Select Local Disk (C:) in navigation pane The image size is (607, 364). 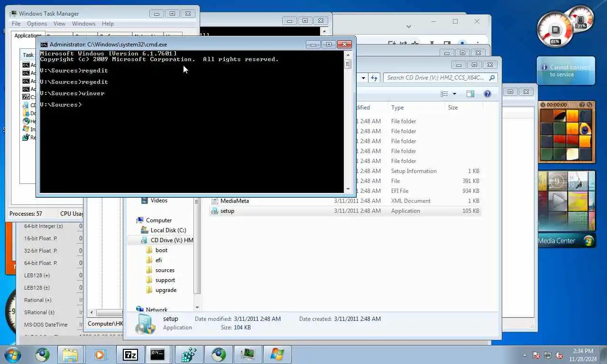pyautogui.click(x=168, y=230)
